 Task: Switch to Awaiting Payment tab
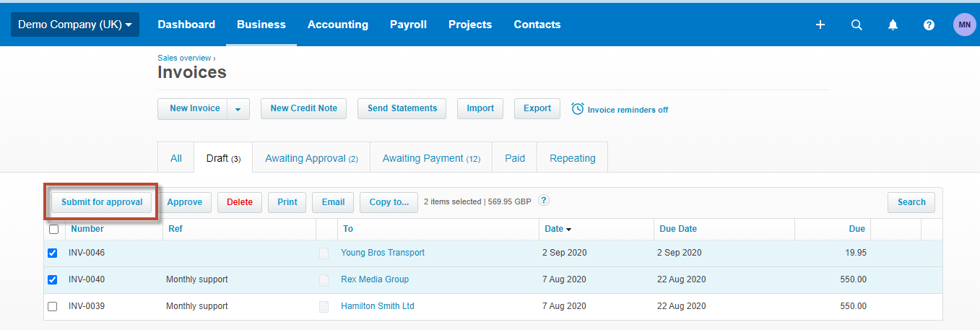(431, 158)
